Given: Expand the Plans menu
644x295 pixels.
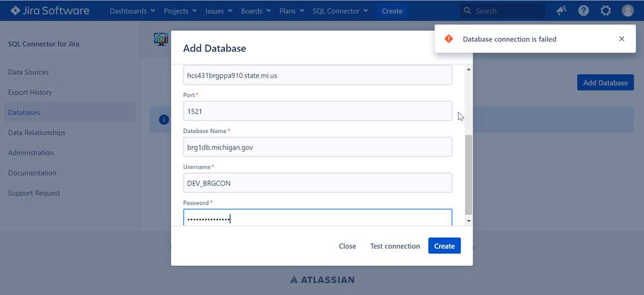Looking at the screenshot, I should click(291, 11).
